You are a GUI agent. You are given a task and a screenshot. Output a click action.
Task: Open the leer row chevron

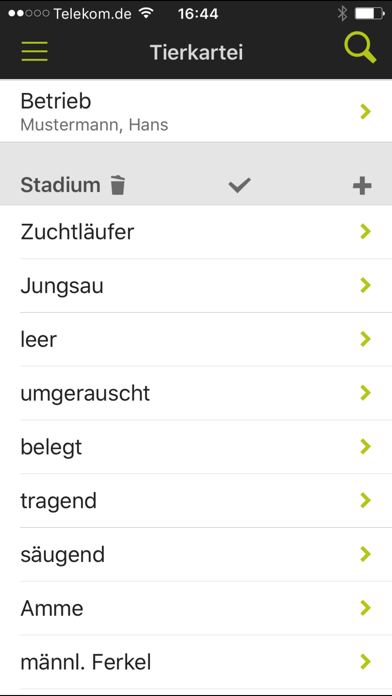point(365,339)
